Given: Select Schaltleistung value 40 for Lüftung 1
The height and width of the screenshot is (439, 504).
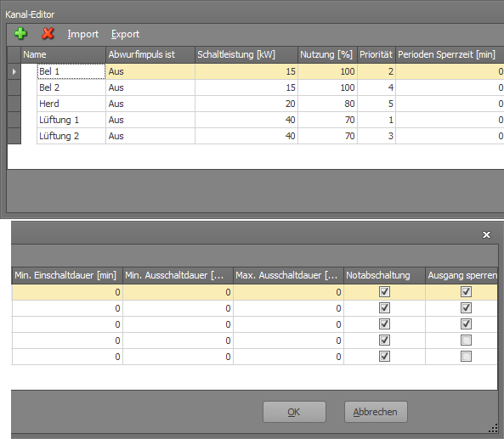Looking at the screenshot, I should click(246, 120).
